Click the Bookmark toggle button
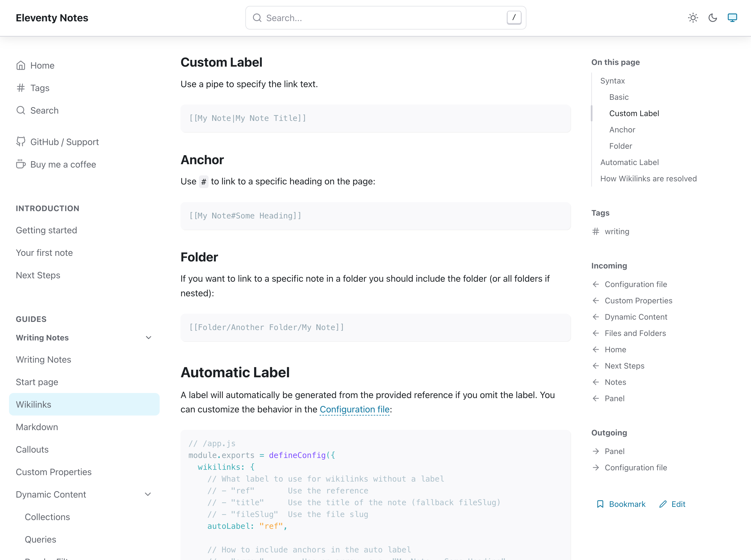 coord(620,504)
